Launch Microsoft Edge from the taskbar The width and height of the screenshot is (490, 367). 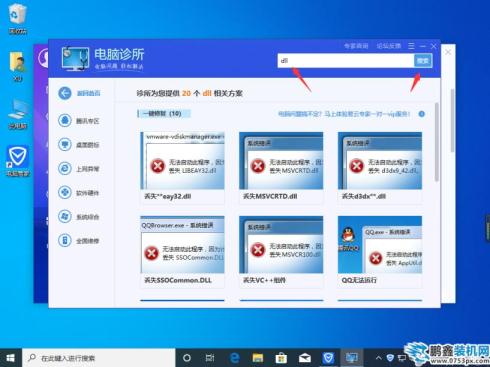click(235, 358)
